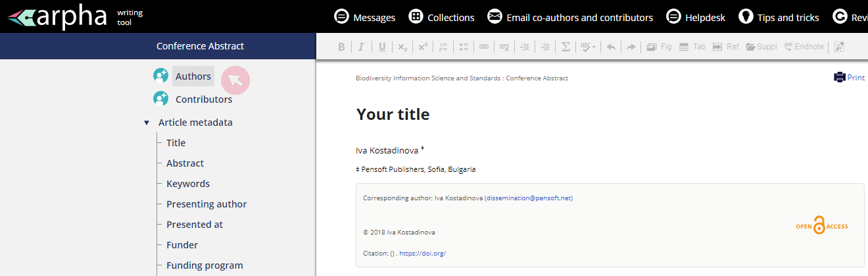Image resolution: width=868 pixels, height=276 pixels.
Task: Toggle bold formatting
Action: pos(341,47)
